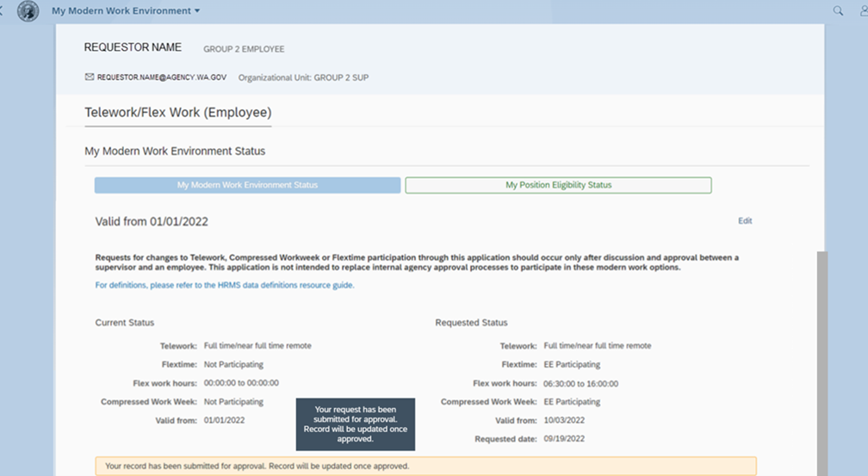Click the Edit link
Screen dimensions: 868x476
pos(745,221)
